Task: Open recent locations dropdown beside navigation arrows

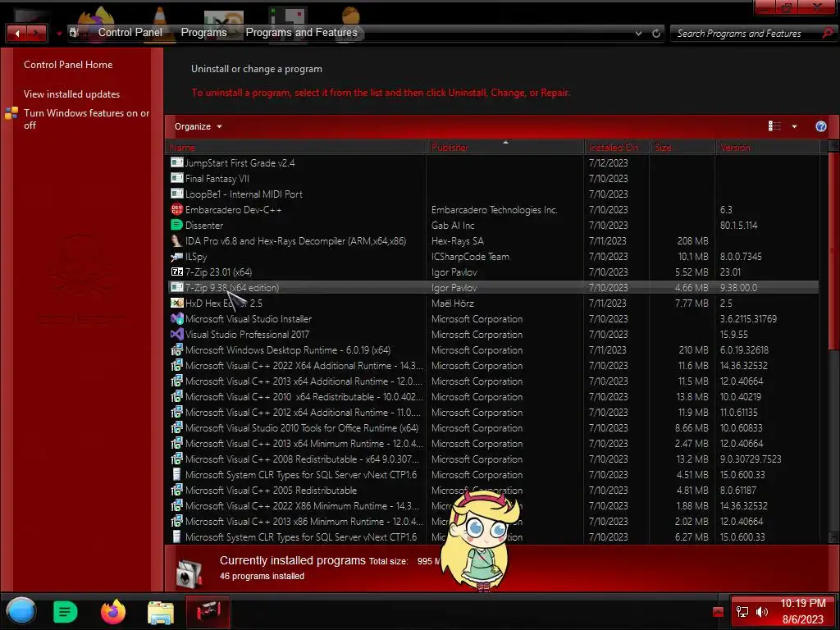Action: coord(59,34)
